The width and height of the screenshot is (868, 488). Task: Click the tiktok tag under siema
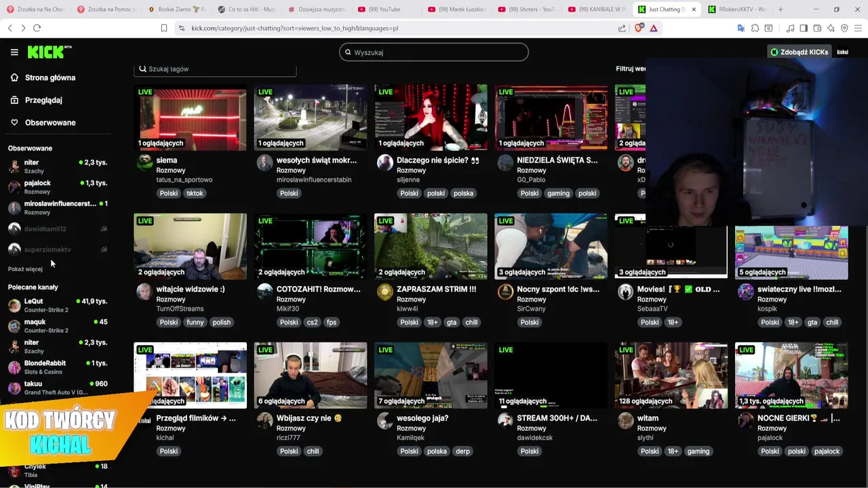point(195,193)
